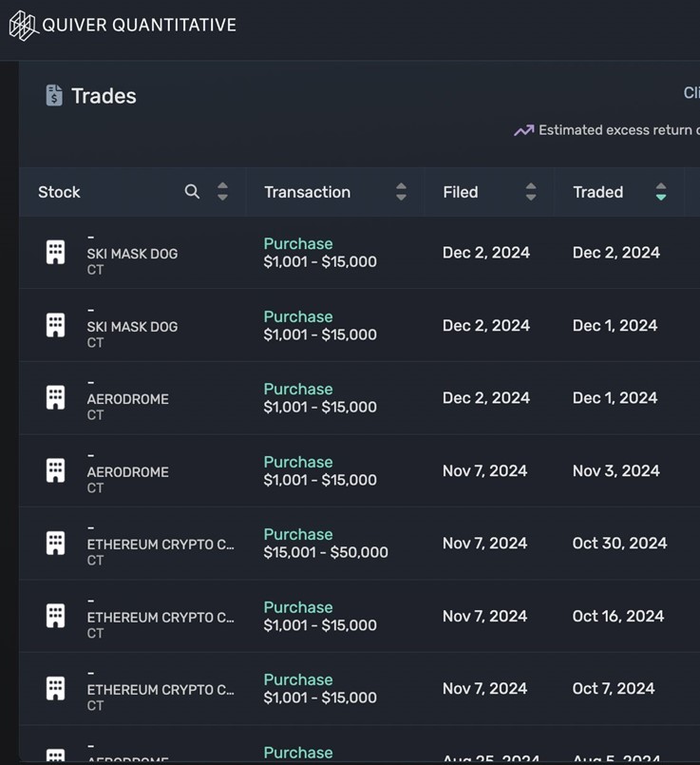Click Filed date in SKI MASK DOG Dec 2 trade row
The height and width of the screenshot is (765, 700).
pyautogui.click(x=486, y=253)
